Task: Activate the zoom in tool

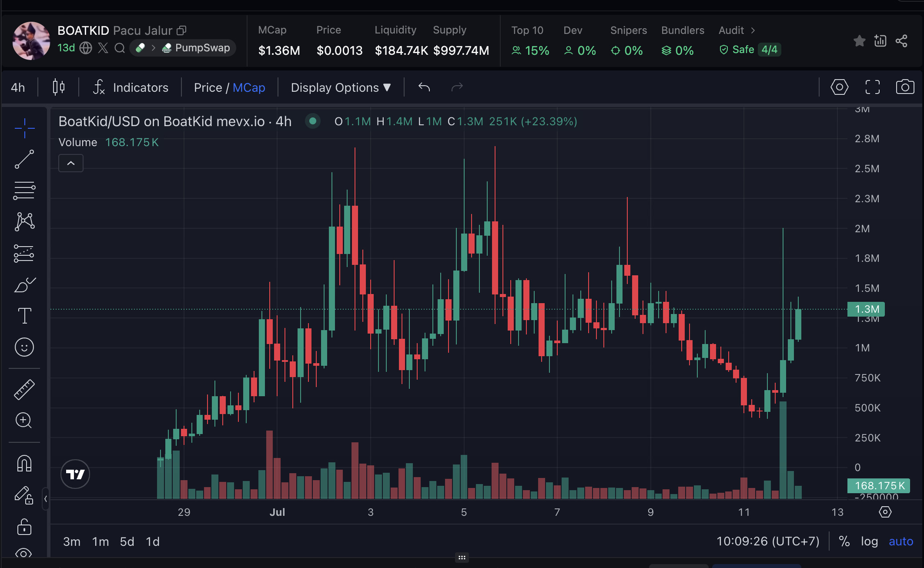Action: 24,421
